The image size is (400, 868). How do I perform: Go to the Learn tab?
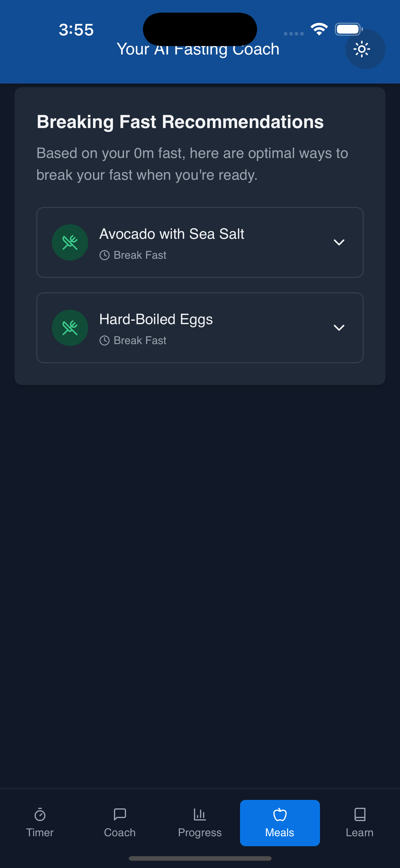pyautogui.click(x=359, y=823)
